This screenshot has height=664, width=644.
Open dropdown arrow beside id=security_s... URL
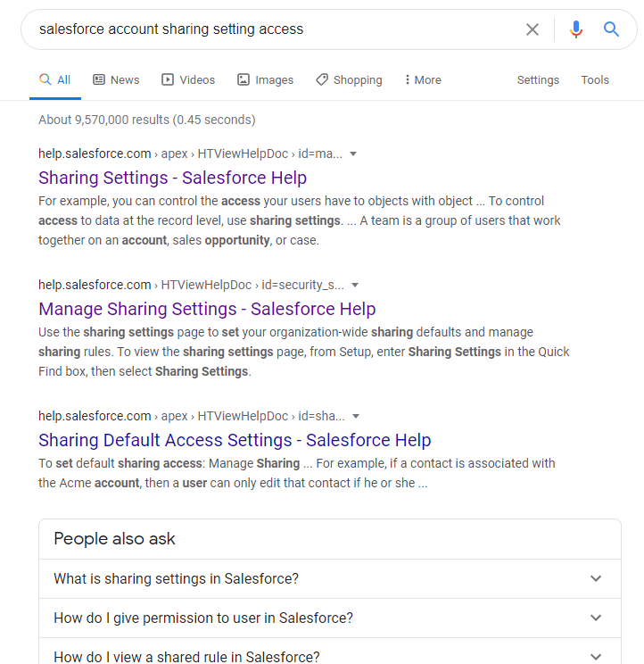(x=355, y=286)
